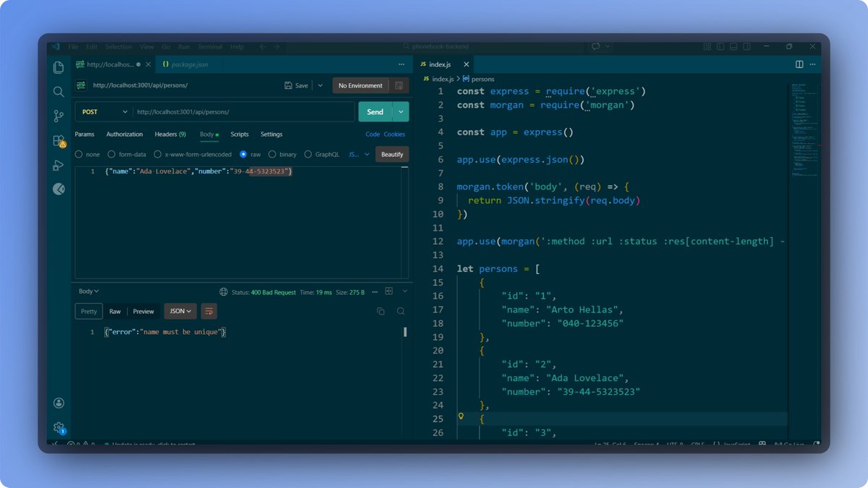Image resolution: width=868 pixels, height=488 pixels.
Task: Open the Save options chevron
Action: pos(320,85)
